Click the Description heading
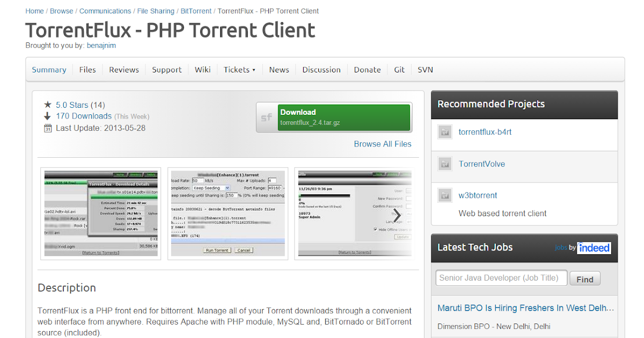Image resolution: width=644 pixels, height=338 pixels. pyautogui.click(x=67, y=288)
